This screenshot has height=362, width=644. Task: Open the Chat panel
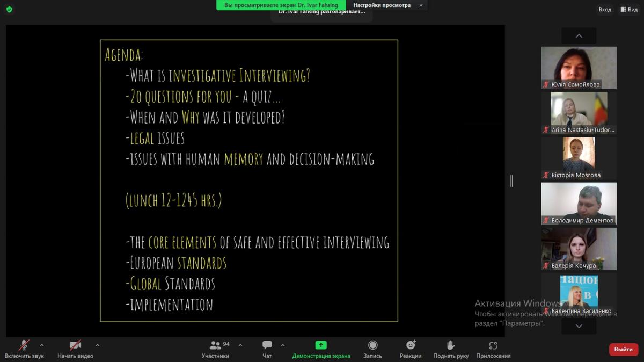[x=267, y=345]
